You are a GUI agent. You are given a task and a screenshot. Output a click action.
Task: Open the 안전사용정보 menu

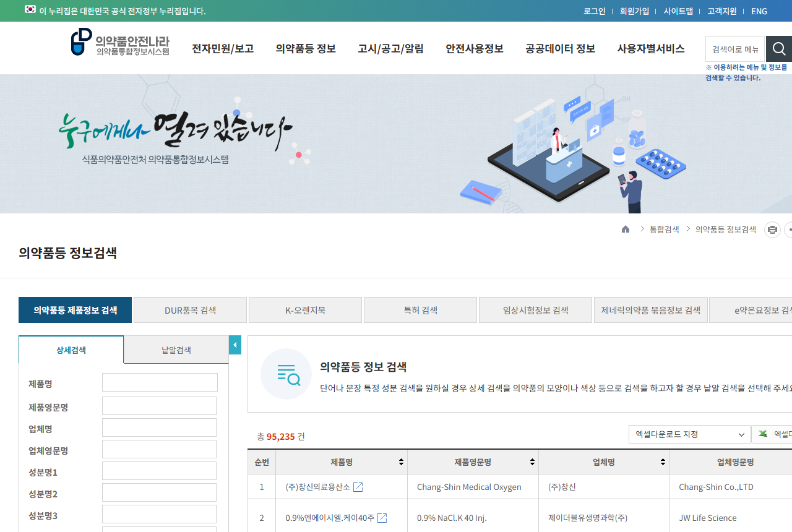[475, 49]
